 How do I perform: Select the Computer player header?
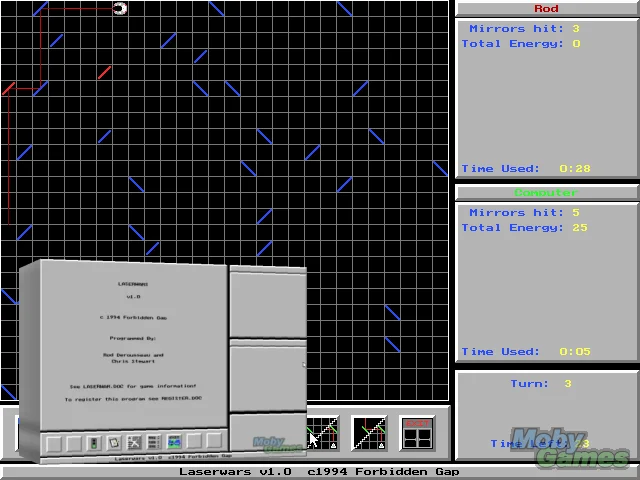tap(547, 192)
